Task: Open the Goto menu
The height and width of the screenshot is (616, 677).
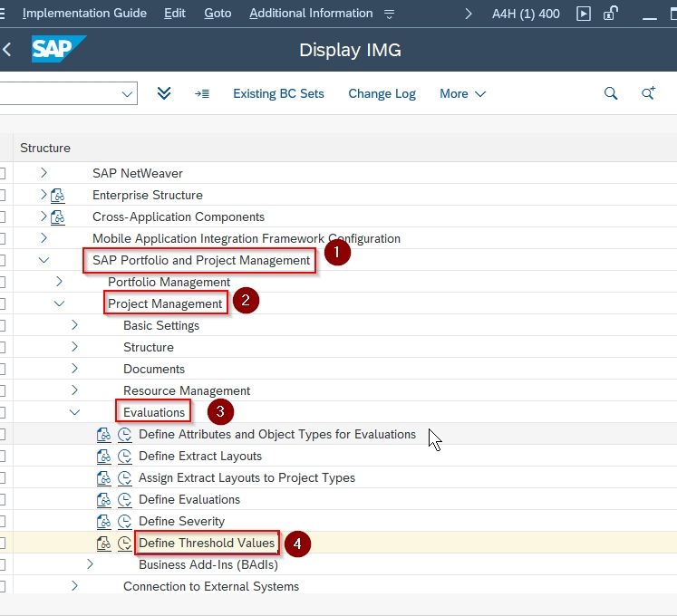Action: [218, 14]
